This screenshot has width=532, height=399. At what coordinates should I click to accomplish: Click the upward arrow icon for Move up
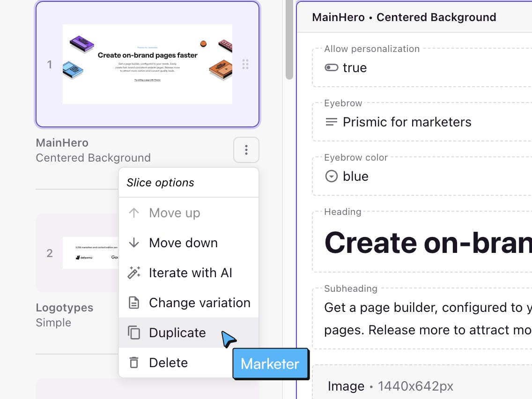pos(134,213)
